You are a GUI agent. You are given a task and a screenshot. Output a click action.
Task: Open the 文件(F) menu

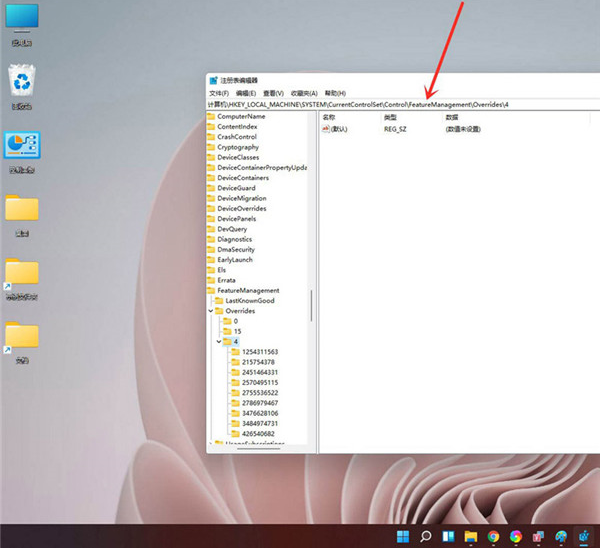tap(219, 92)
